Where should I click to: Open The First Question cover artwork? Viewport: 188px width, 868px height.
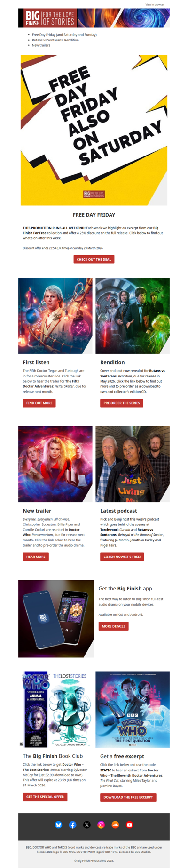point(133,710)
